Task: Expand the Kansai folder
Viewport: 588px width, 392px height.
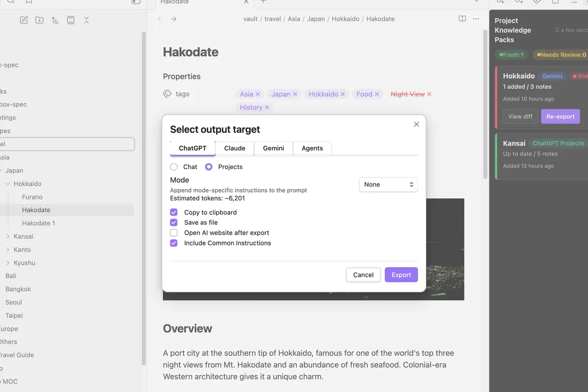Action: (x=8, y=236)
